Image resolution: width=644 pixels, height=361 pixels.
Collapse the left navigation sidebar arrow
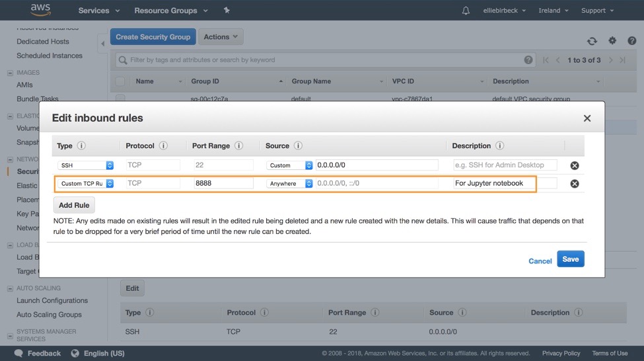pos(102,44)
